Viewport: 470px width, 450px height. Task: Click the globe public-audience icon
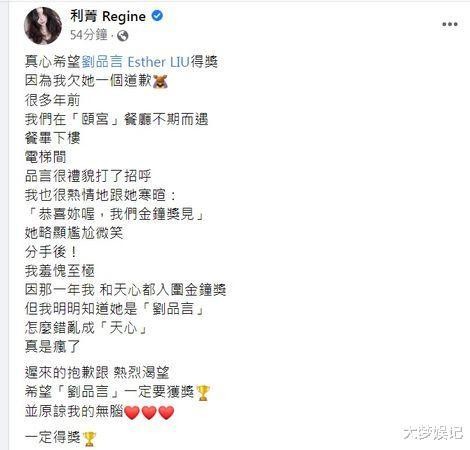pyautogui.click(x=122, y=35)
